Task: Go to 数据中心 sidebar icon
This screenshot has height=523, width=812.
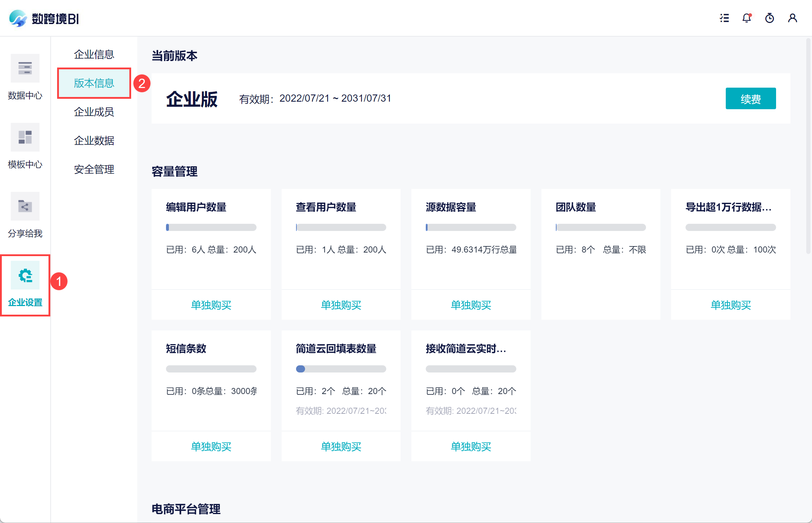Action: tap(25, 68)
